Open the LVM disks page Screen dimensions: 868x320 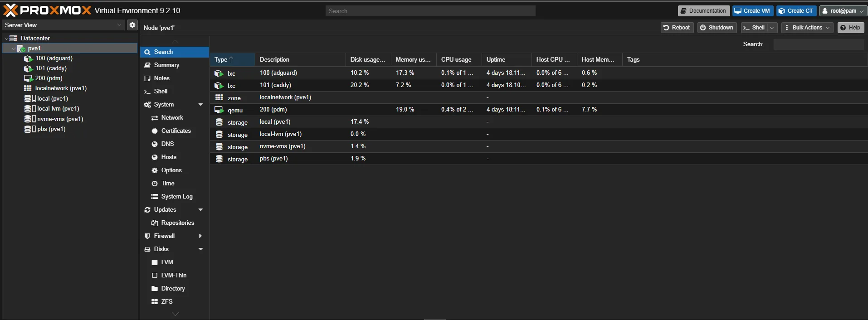tap(174, 262)
